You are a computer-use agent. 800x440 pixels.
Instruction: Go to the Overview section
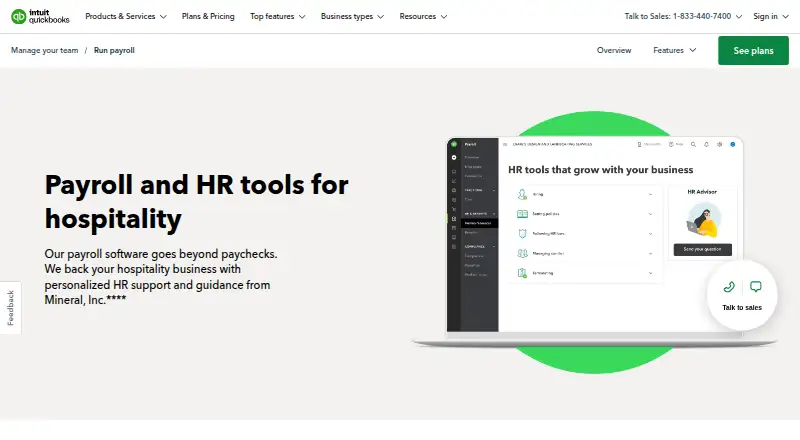coord(614,50)
